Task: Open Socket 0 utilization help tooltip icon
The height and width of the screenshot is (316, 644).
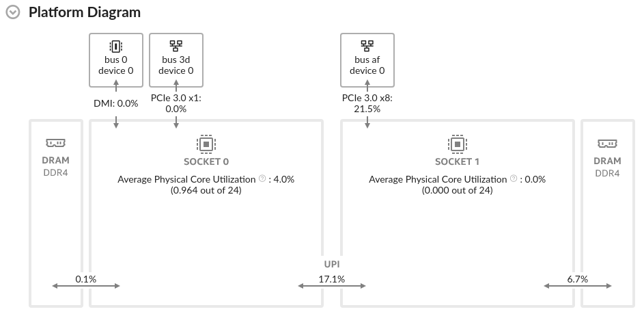Action: click(262, 179)
